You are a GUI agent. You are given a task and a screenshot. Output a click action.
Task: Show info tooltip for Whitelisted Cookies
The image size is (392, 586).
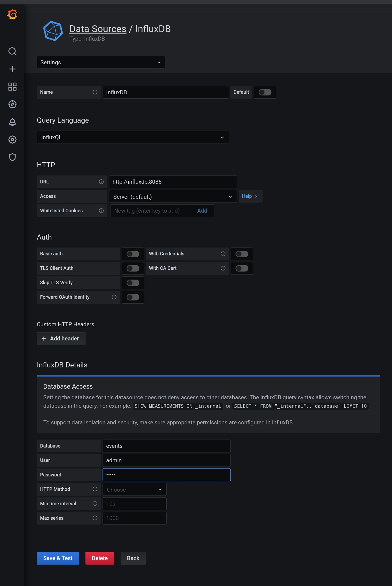(x=101, y=211)
